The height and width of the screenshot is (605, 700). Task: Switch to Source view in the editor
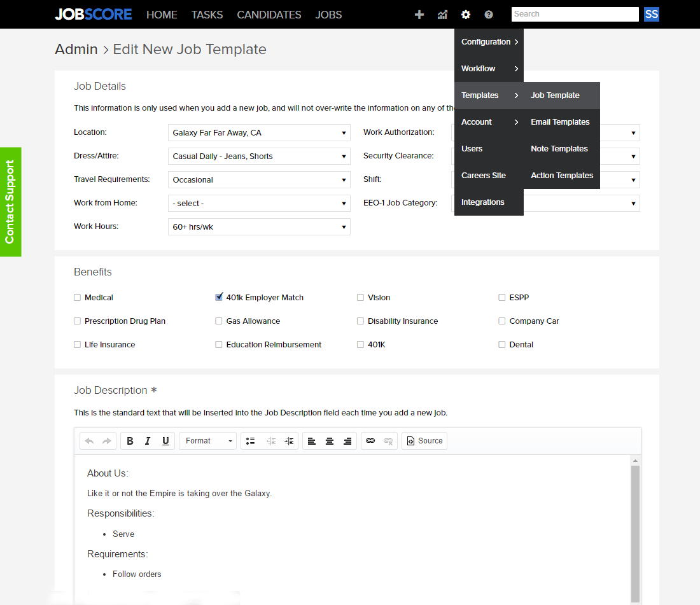click(424, 440)
